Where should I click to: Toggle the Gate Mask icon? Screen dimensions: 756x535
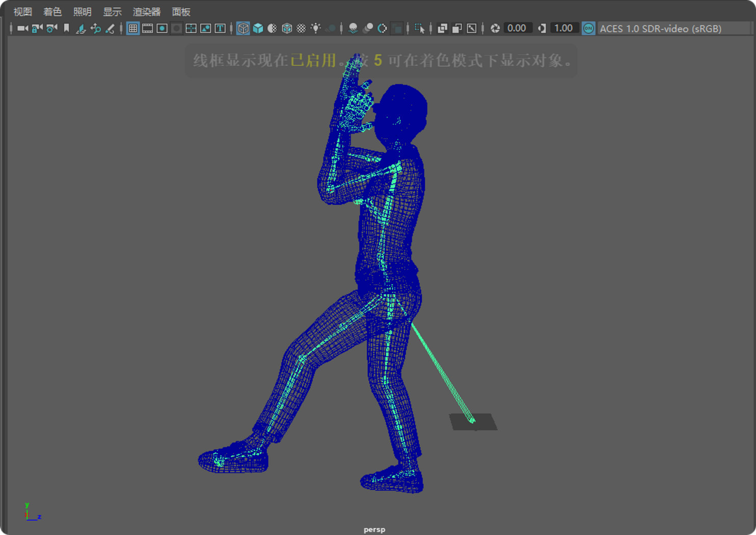pos(177,29)
